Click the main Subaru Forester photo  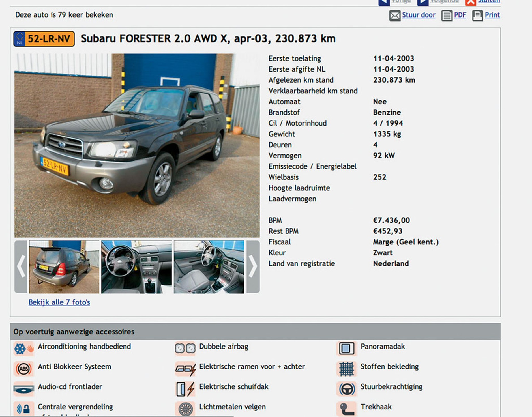pyautogui.click(x=137, y=145)
